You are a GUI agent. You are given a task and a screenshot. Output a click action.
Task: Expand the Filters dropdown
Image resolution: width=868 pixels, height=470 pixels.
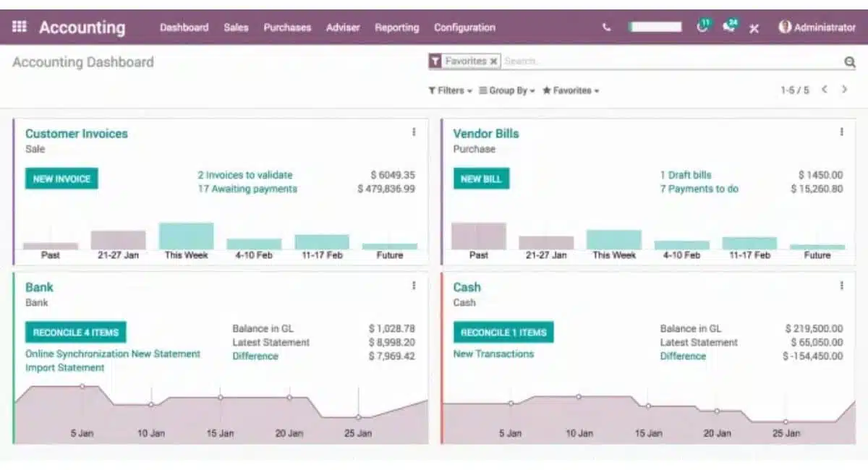point(450,90)
